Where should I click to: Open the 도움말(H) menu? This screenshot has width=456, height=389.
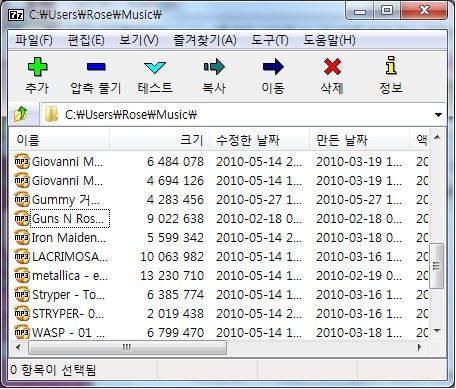pos(329,40)
